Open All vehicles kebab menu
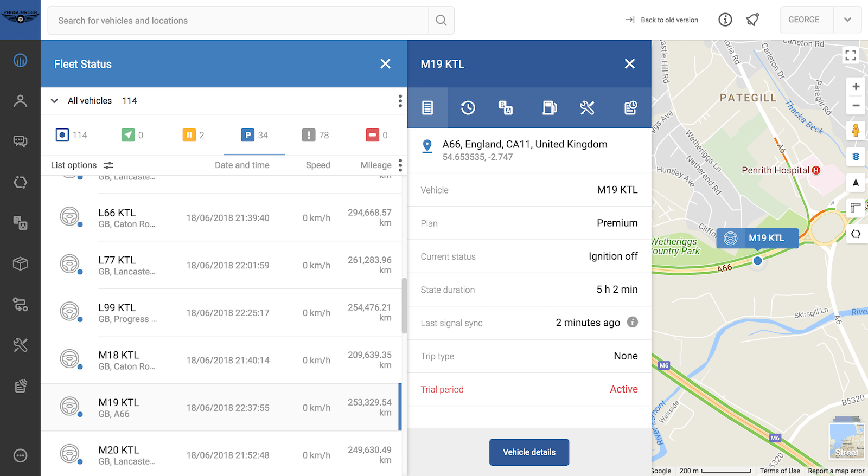The image size is (868, 476). click(x=400, y=101)
